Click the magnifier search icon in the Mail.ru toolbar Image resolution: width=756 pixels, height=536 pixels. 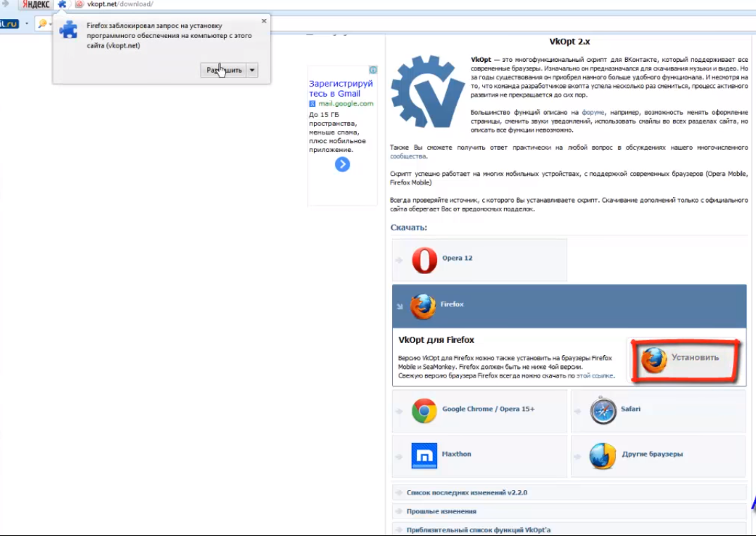point(42,23)
